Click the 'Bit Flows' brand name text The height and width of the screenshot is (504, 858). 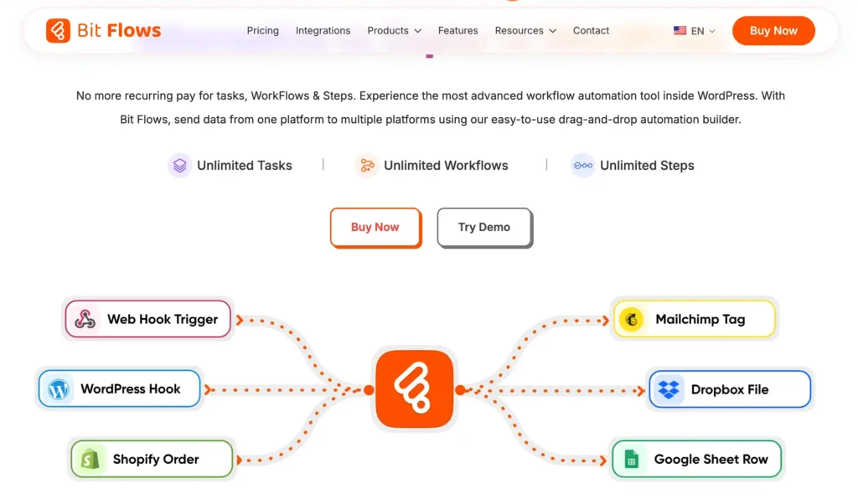pos(119,31)
